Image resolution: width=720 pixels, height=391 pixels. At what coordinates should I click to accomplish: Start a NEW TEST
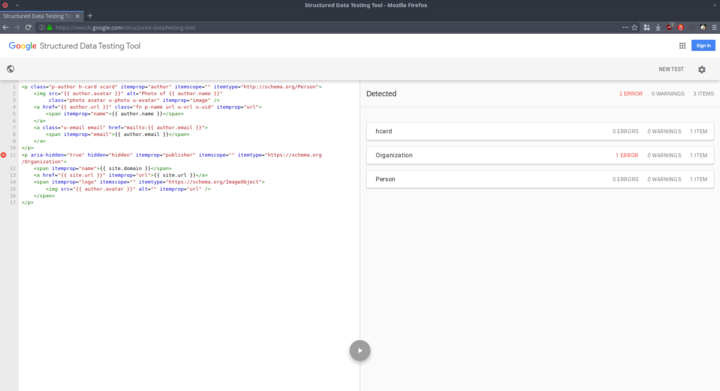pos(671,69)
